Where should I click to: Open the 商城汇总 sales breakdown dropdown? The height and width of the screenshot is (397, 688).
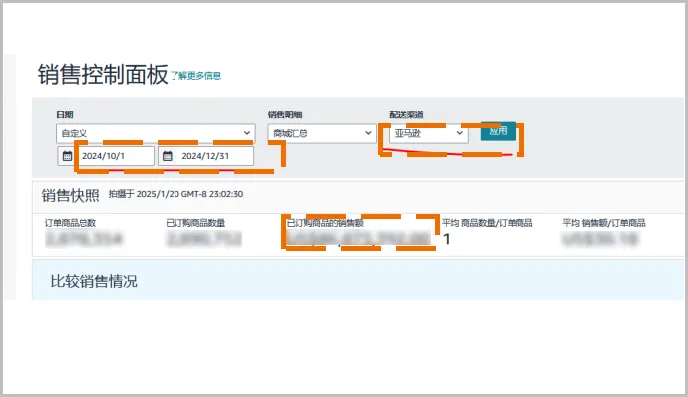[322, 133]
